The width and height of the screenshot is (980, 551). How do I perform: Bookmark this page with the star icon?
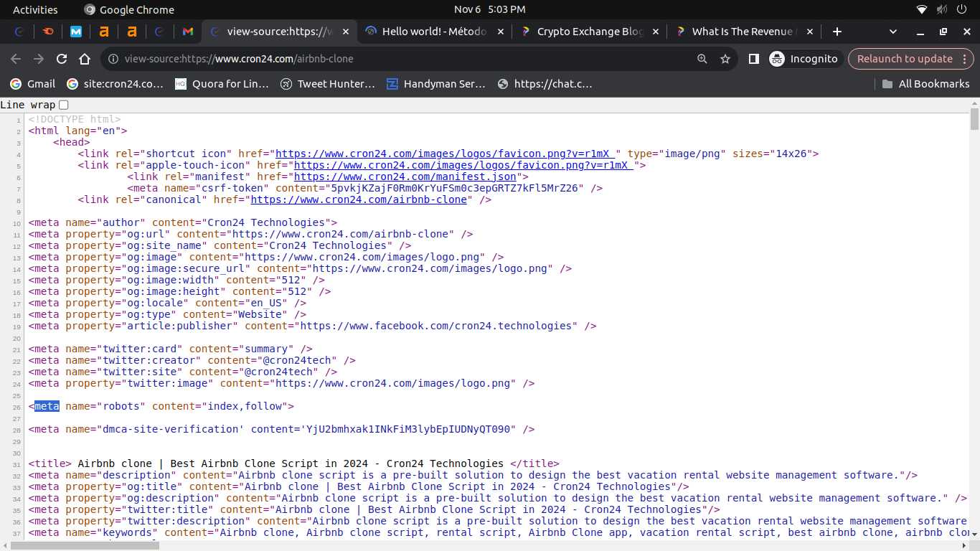(x=725, y=59)
